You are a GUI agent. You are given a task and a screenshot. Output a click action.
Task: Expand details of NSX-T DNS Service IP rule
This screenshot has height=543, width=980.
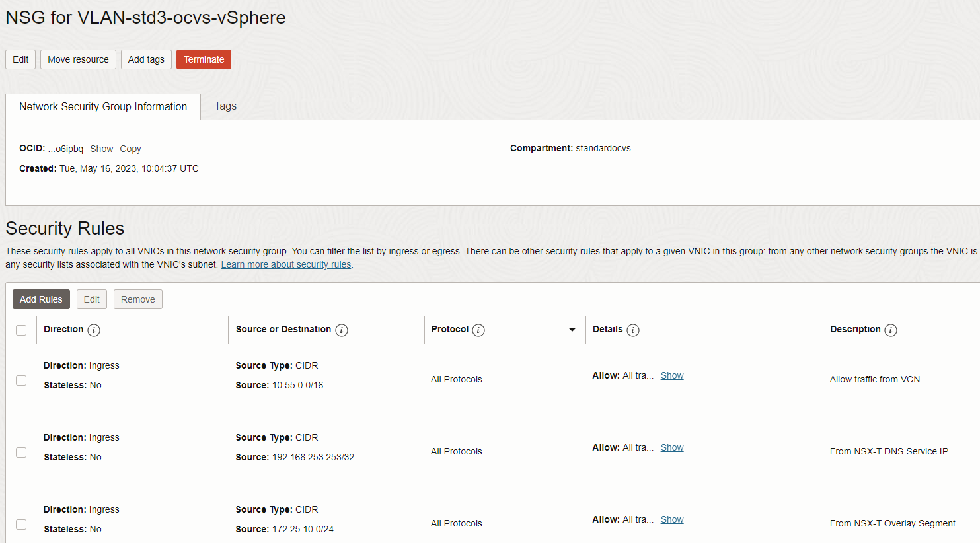(x=672, y=447)
